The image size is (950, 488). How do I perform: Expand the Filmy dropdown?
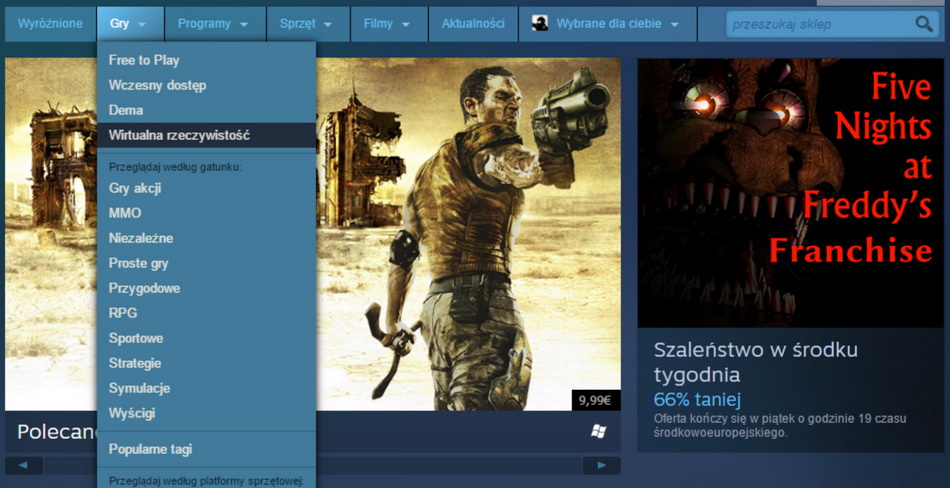[390, 24]
